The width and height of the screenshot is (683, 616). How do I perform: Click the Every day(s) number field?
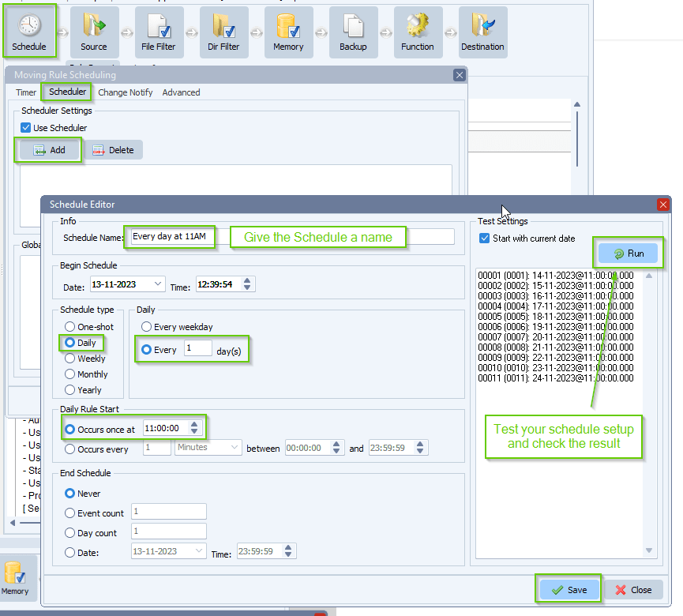click(197, 348)
